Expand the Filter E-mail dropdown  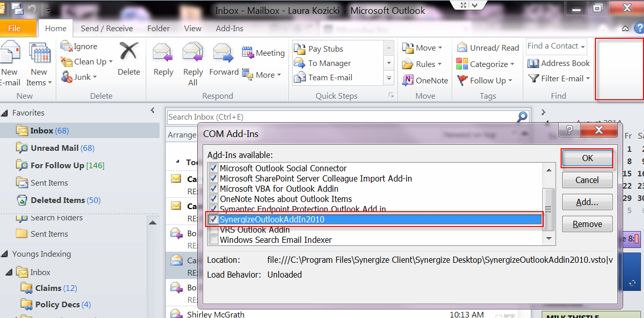(x=588, y=79)
